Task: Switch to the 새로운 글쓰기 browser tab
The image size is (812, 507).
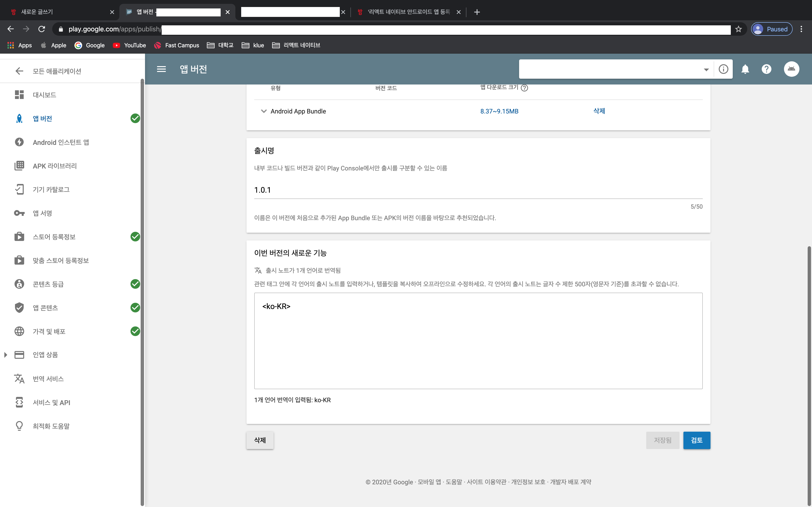Action: click(37, 12)
